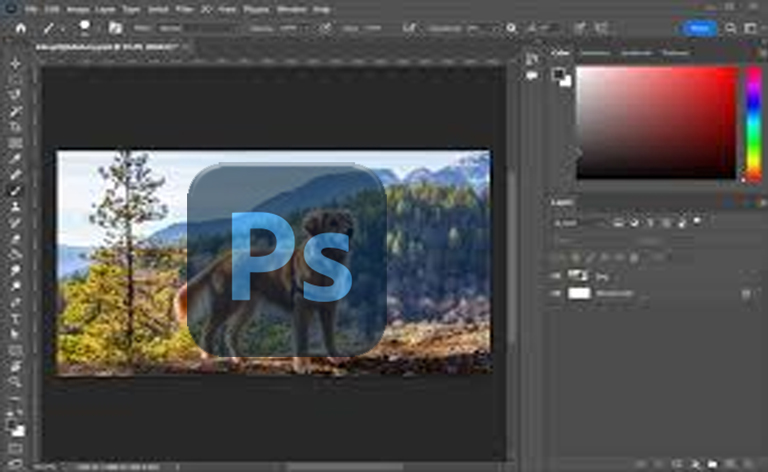Select the open document tab
Screen dimensions: 768x472
point(107,47)
